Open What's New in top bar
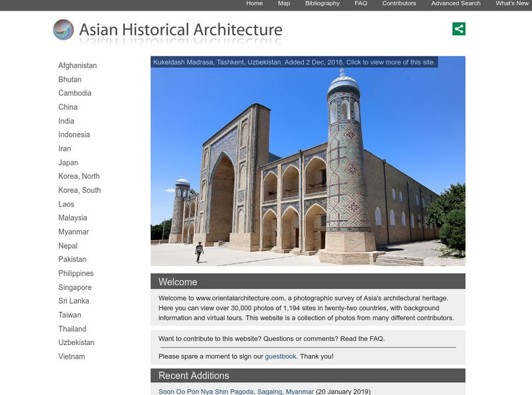 [512, 3]
